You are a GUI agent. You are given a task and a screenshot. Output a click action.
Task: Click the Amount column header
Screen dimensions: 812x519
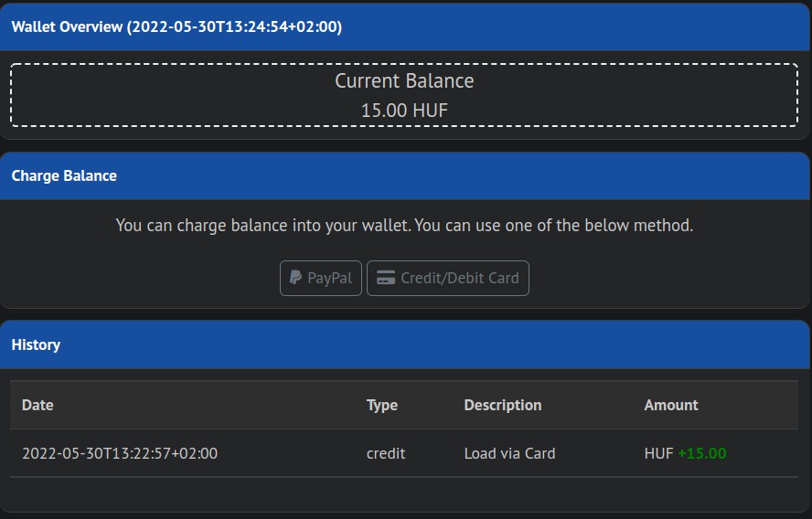pos(670,405)
